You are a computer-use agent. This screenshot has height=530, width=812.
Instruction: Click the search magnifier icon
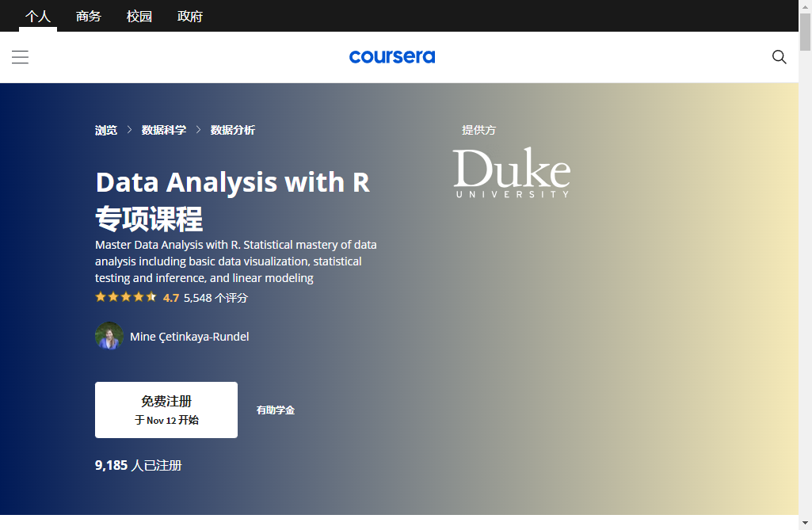point(780,57)
